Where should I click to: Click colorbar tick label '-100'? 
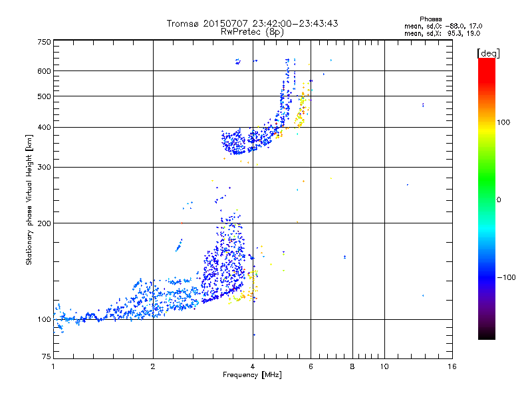[x=507, y=277]
